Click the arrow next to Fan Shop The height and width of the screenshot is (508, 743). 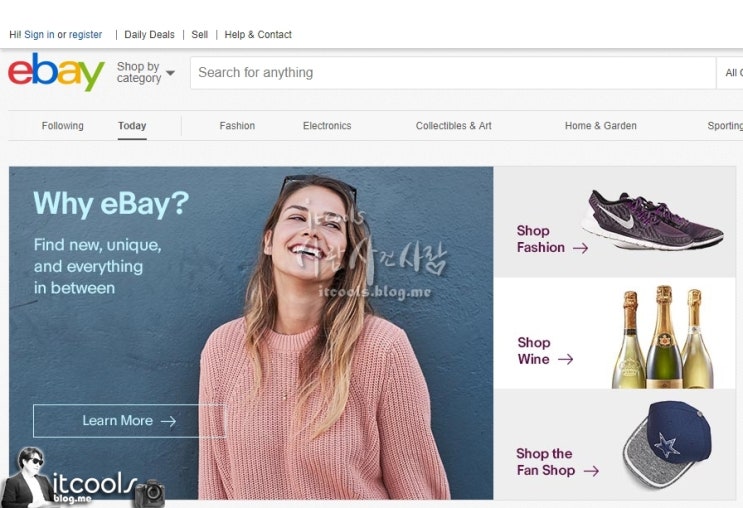point(591,471)
